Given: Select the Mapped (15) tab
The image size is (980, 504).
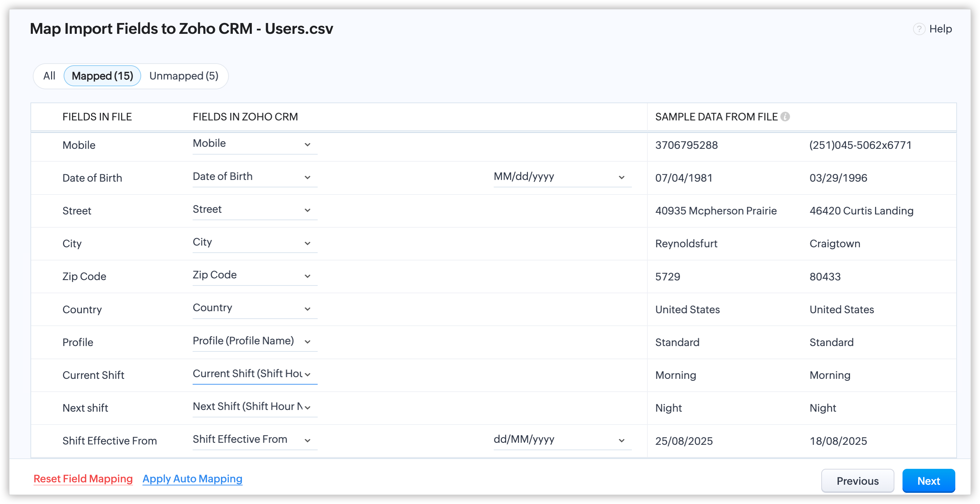Looking at the screenshot, I should pyautogui.click(x=102, y=76).
